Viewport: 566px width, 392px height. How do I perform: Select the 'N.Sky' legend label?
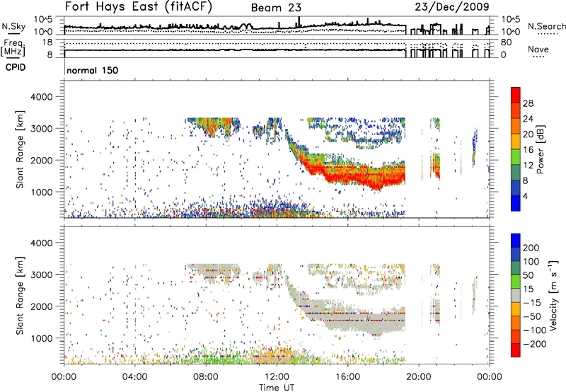click(13, 26)
